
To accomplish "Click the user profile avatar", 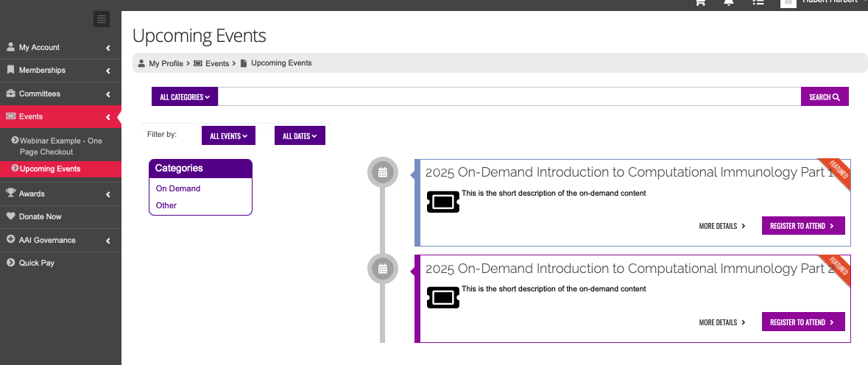I will click(x=788, y=2).
